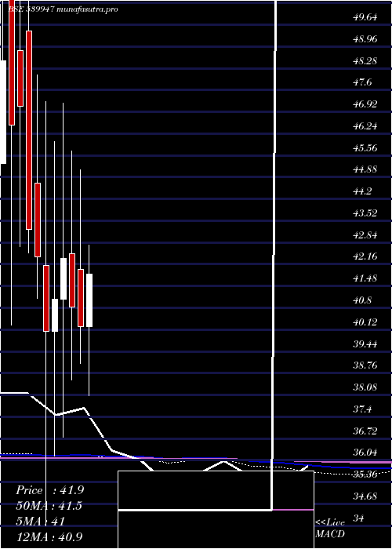This screenshot has width=392, height=549.
Task: Click the 47.6 price axis label
Action: click(362, 82)
